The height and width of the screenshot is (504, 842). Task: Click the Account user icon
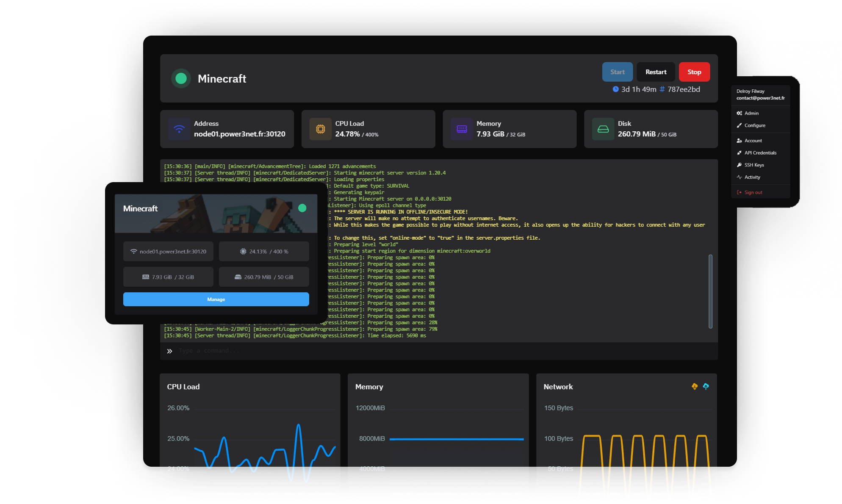(x=739, y=141)
